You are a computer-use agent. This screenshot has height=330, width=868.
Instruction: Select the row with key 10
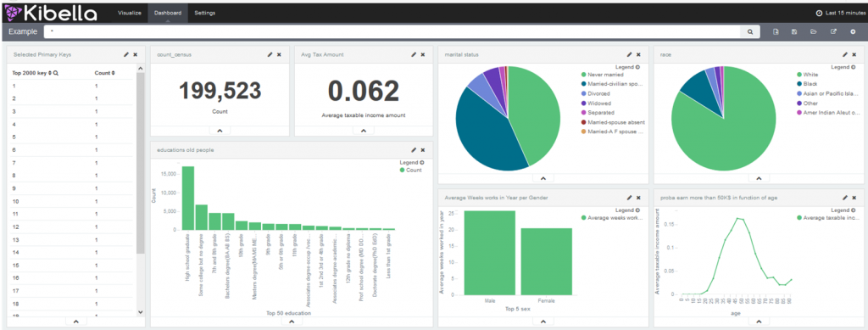coord(72,201)
